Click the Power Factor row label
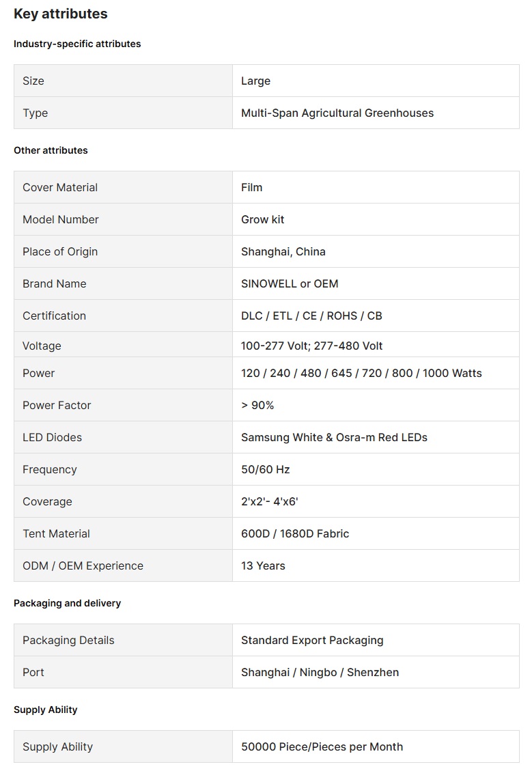This screenshot has width=532, height=769. 57,405
